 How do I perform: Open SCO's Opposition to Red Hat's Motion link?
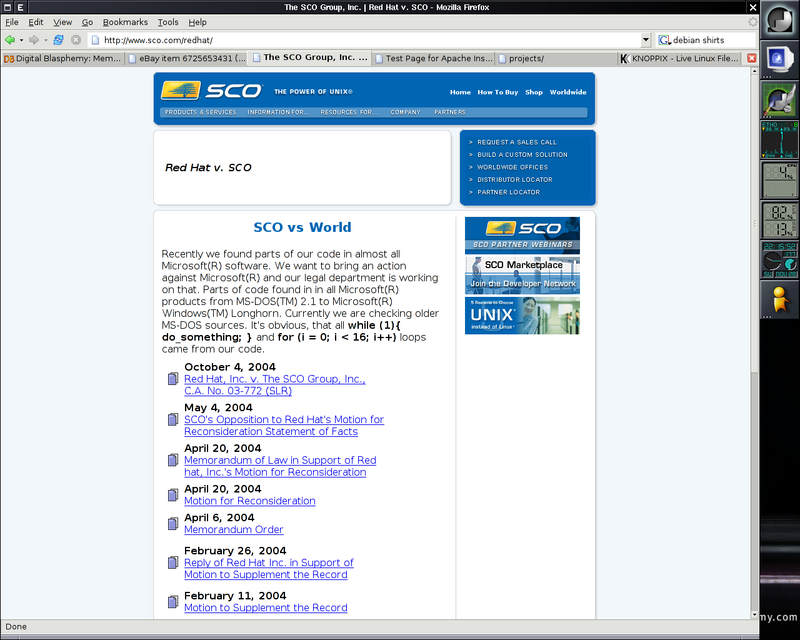click(284, 425)
